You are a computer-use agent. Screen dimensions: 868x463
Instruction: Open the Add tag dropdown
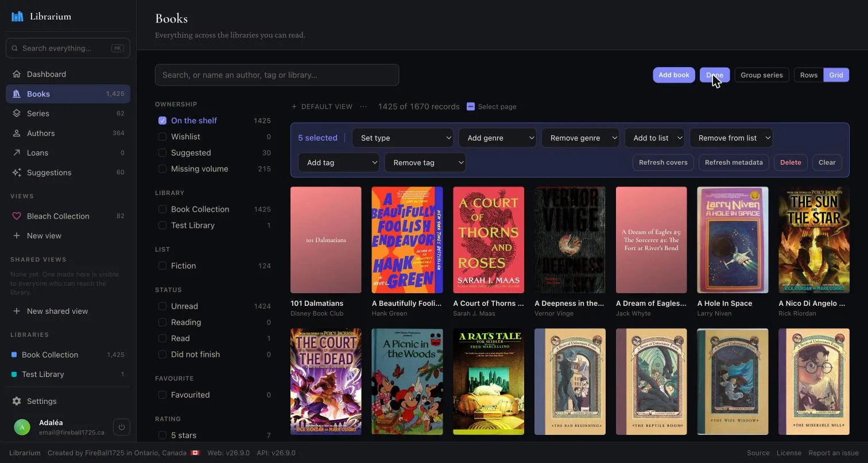point(339,162)
